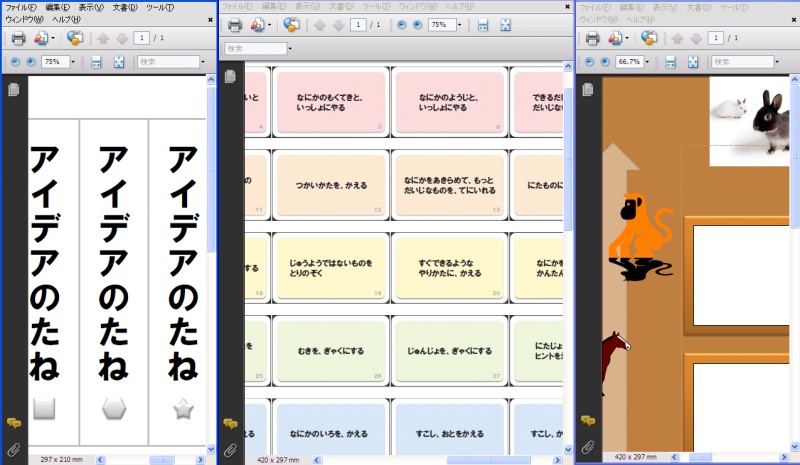Open Attachments paperclip in right window sidebar

coord(588,448)
